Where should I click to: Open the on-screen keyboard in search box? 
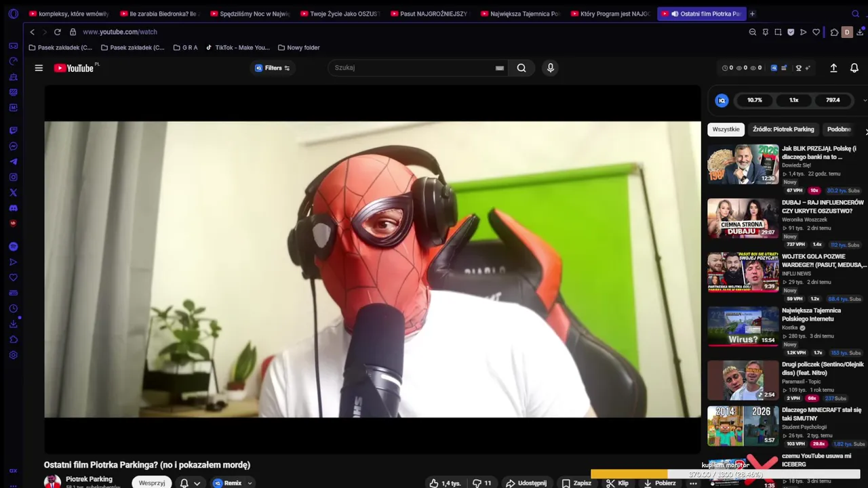point(500,68)
